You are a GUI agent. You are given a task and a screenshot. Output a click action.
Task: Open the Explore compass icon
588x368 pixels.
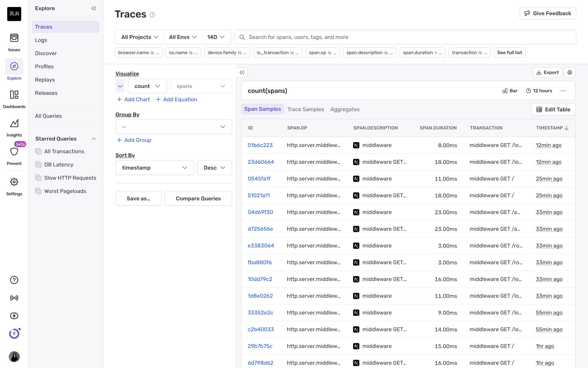pos(14,66)
